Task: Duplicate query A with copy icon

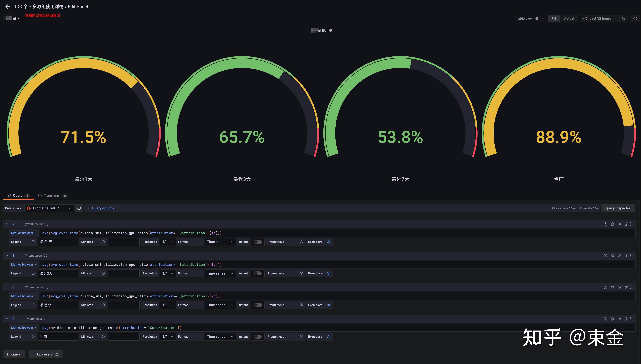Action: click(x=612, y=224)
